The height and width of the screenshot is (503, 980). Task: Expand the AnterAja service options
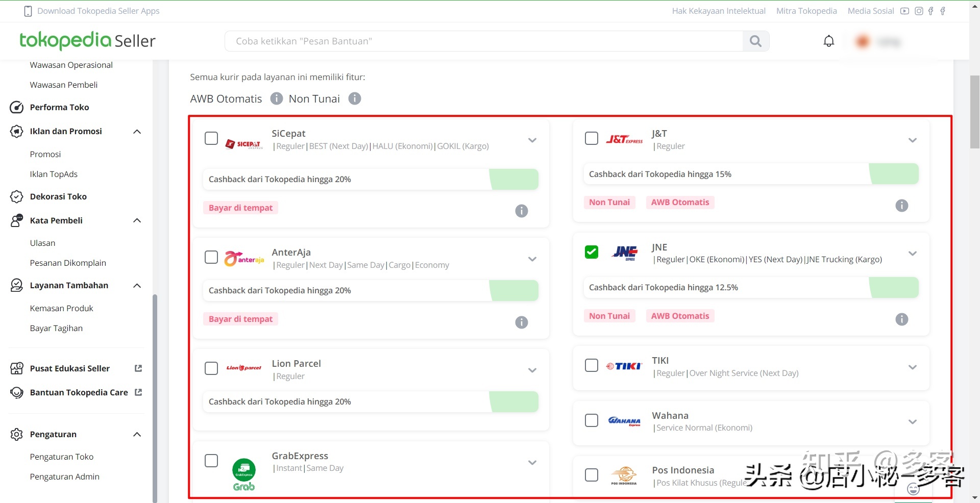pyautogui.click(x=532, y=259)
